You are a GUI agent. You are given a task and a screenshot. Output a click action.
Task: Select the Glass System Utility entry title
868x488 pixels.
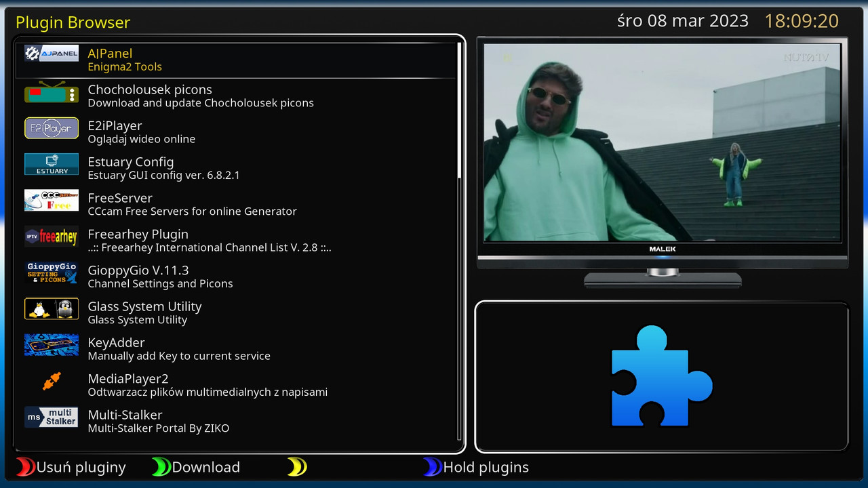tap(144, 306)
